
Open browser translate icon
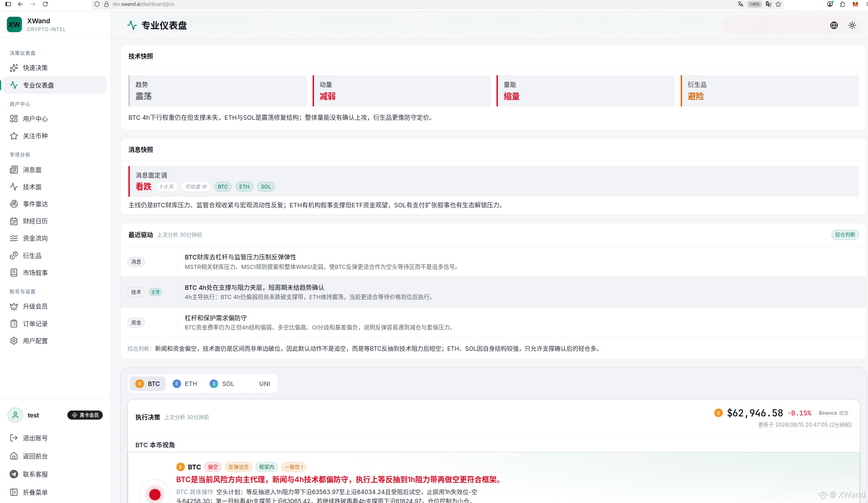pos(741,4)
